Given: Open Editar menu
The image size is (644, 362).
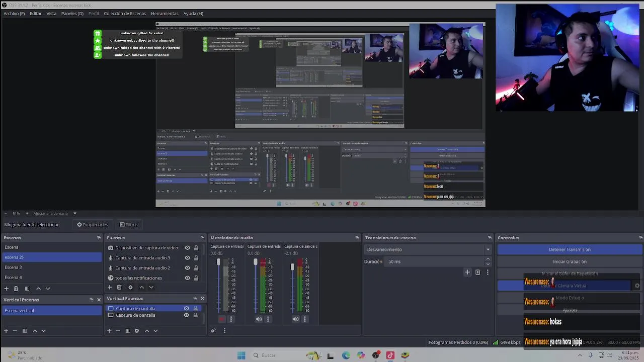Looking at the screenshot, I should pos(36,14).
